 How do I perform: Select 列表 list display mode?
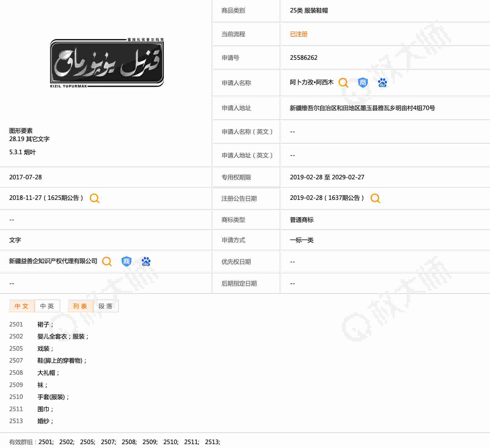click(x=80, y=306)
